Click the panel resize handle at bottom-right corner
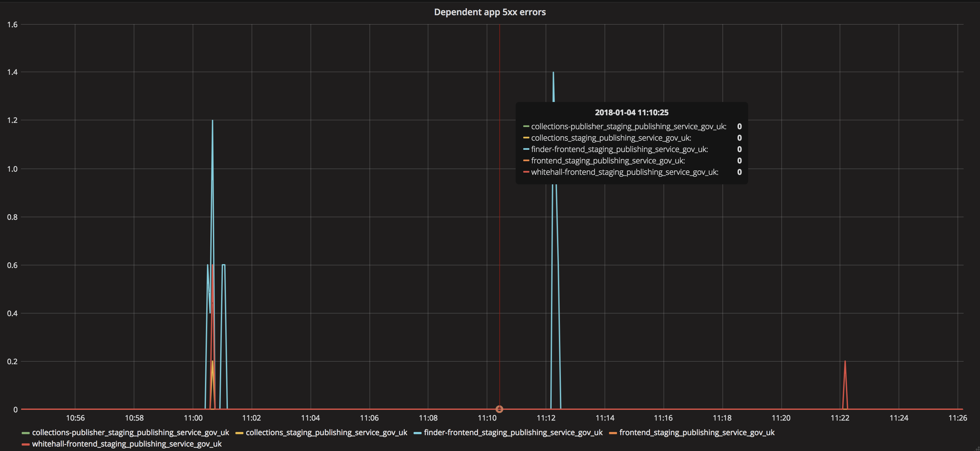The height and width of the screenshot is (451, 980). [977, 449]
